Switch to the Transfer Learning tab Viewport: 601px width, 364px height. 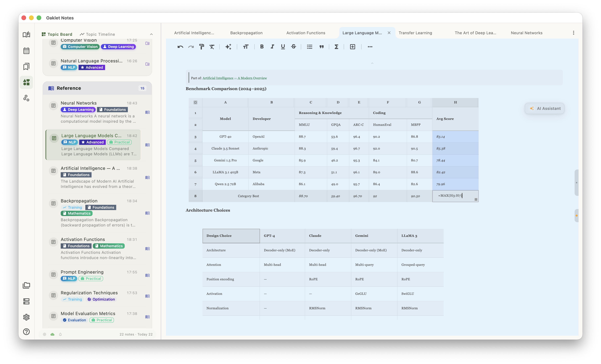(415, 33)
